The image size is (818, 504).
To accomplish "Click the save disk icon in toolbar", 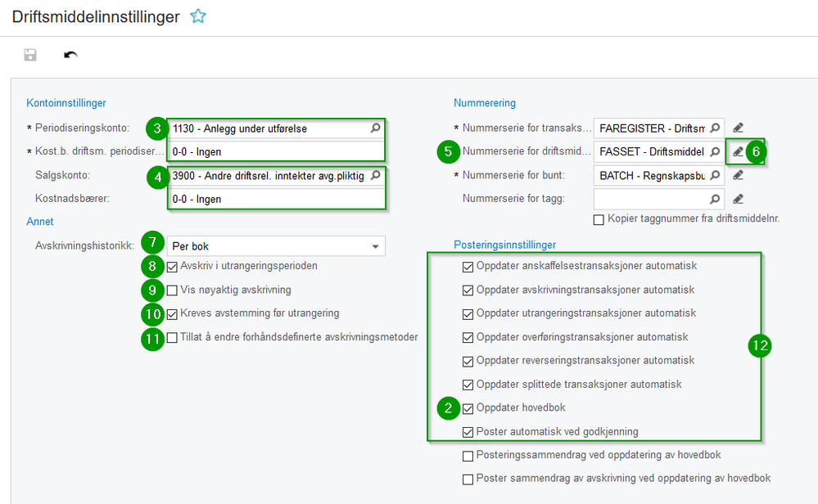I will coord(30,55).
